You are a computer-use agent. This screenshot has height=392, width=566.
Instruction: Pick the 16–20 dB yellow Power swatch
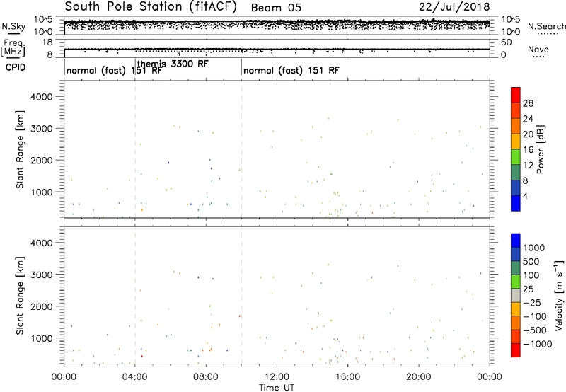click(x=516, y=142)
